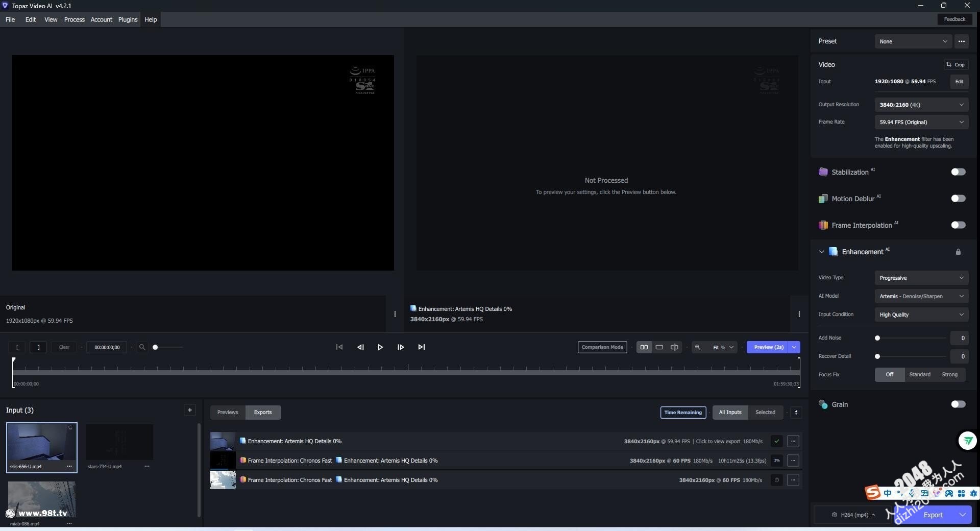Open preset options three-dot button
Image resolution: width=980 pixels, height=531 pixels.
pyautogui.click(x=962, y=41)
